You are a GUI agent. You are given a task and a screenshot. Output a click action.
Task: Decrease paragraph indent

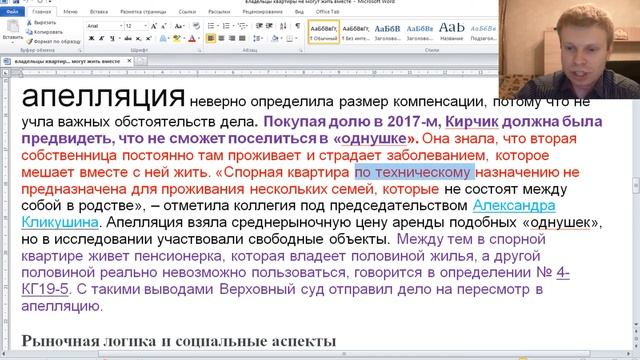click(x=259, y=26)
